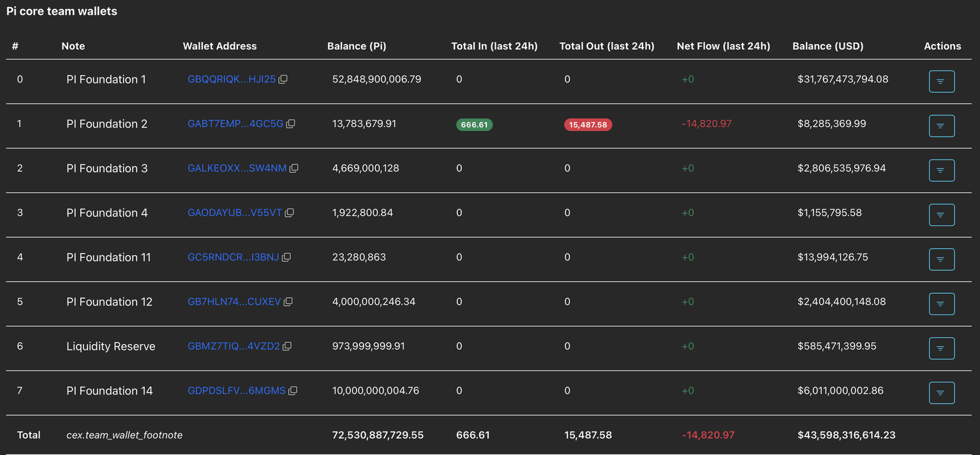Screen dimensions: 980x455
Task: Visit wallet address GBMZ7TIQ...4VZD2
Action: coord(234,347)
